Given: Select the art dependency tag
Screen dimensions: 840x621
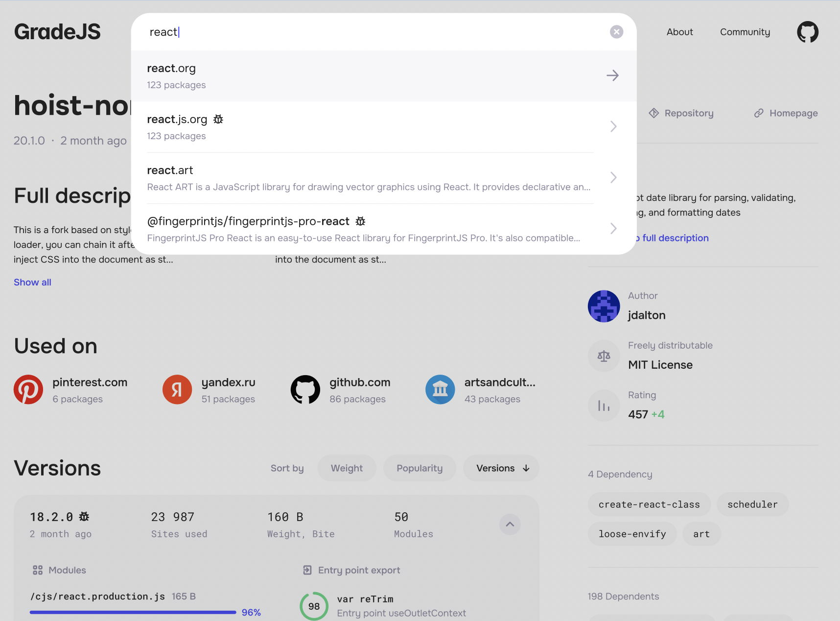Looking at the screenshot, I should pyautogui.click(x=701, y=534).
